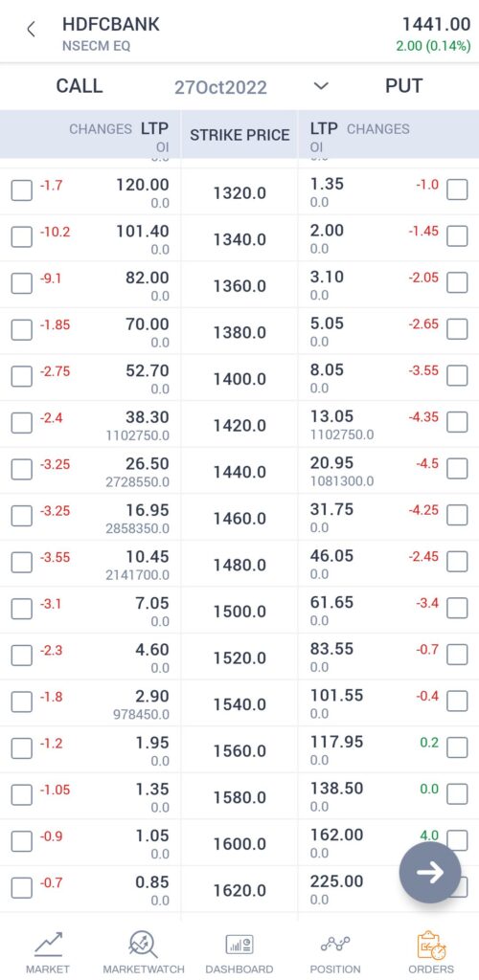Screen dimensions: 479x980
Task: Select the call checkbox for strike 1500.0
Action: coord(22,609)
